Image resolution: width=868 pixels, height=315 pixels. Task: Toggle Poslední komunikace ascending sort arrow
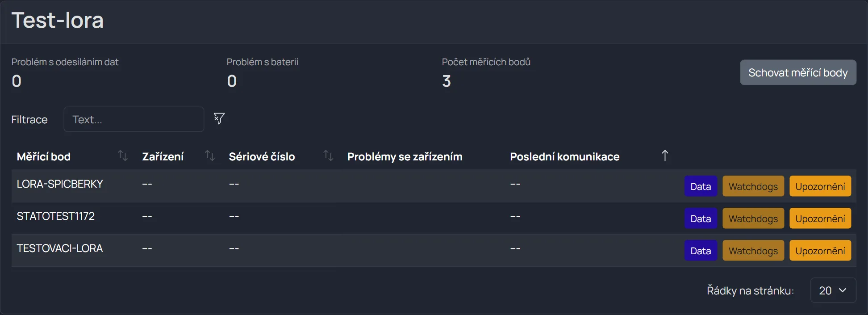[x=665, y=156]
